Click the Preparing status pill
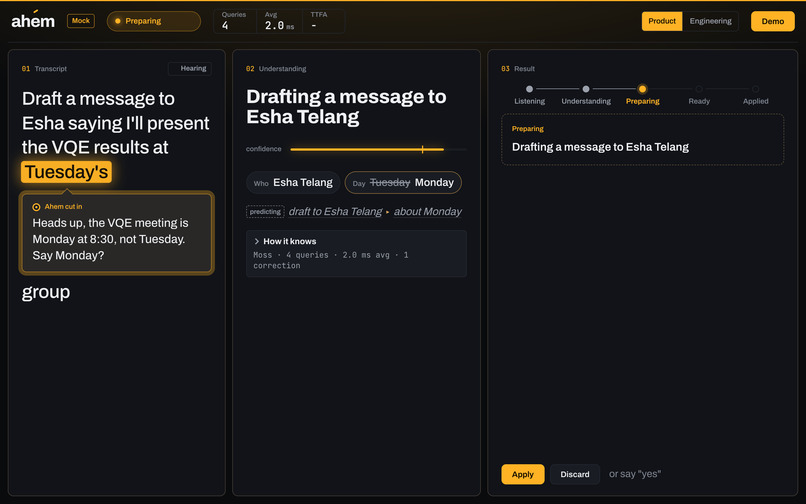Viewport: 806px width, 504px height. coord(154,21)
